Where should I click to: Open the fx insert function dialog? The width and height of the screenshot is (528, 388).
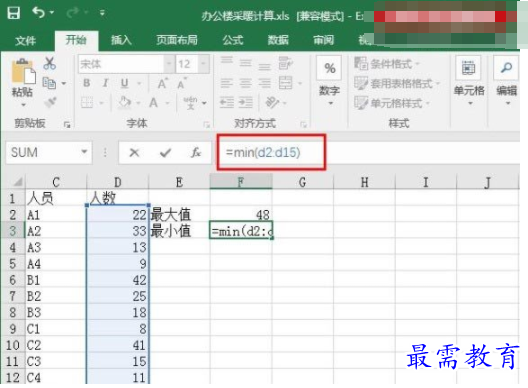196,153
